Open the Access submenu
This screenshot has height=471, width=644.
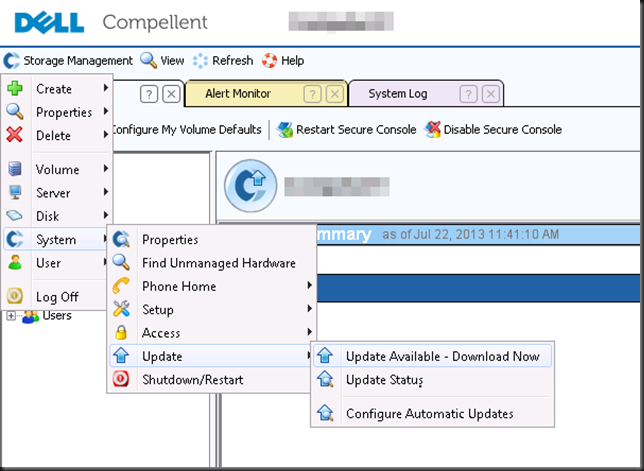click(x=211, y=333)
